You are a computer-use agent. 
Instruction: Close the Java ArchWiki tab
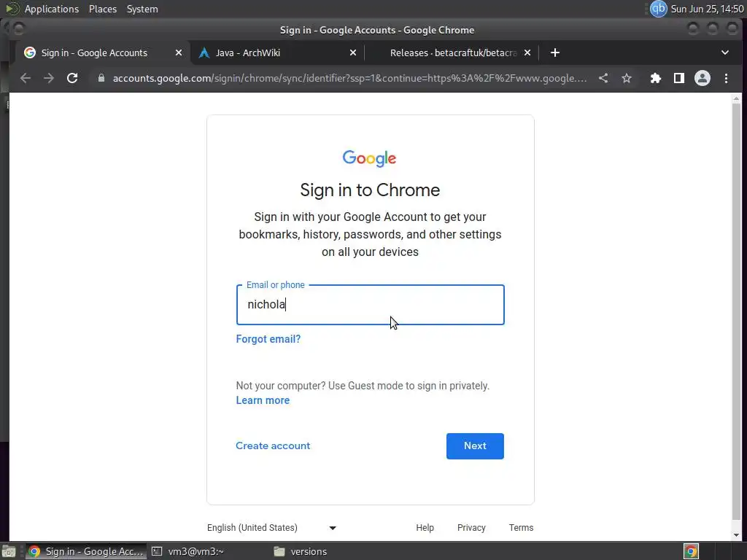[x=353, y=52]
